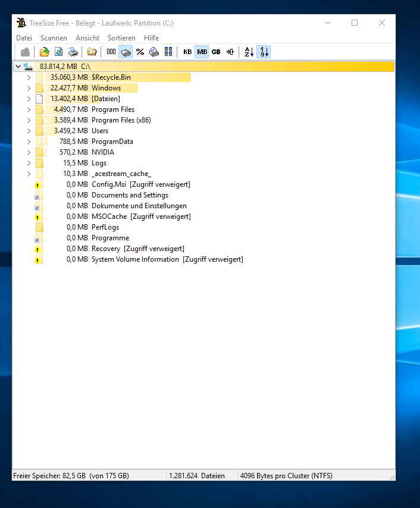Click the green-arrow refresh scan icon
Image resolution: width=420 pixels, height=508 pixels.
coord(58,52)
